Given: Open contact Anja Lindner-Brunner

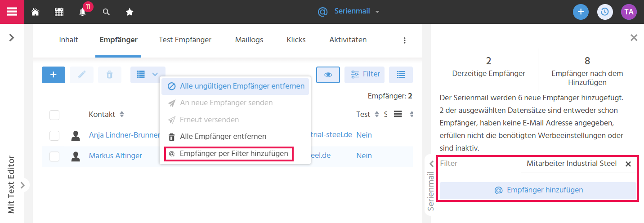Looking at the screenshot, I should 125,135.
